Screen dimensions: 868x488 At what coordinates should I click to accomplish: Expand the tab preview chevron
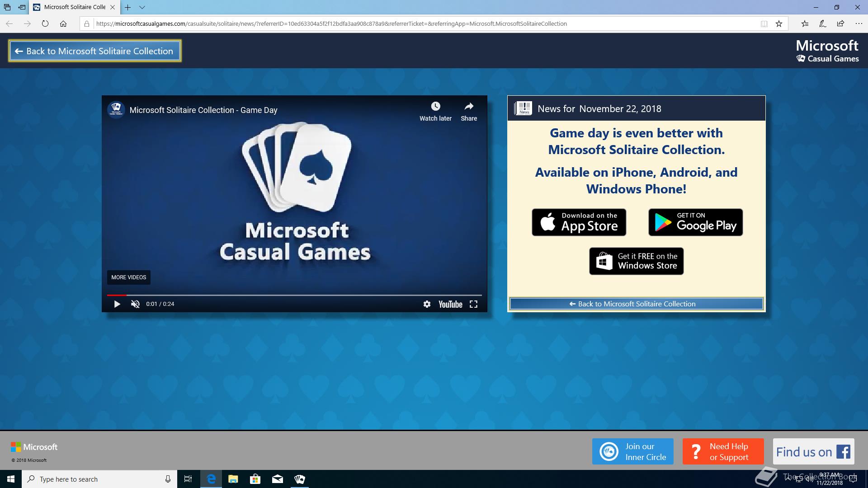click(142, 7)
